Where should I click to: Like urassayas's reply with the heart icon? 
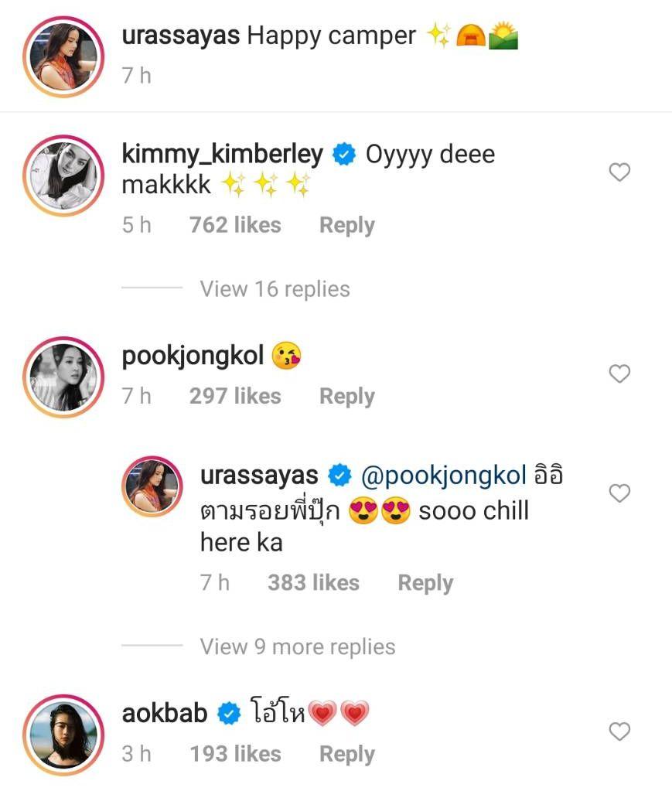pyautogui.click(x=619, y=493)
